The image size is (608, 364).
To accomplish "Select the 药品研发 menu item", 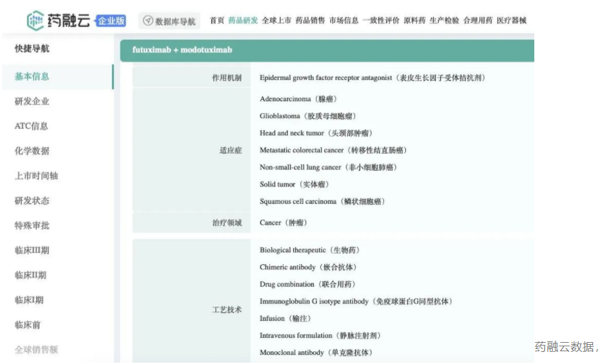I will point(243,21).
